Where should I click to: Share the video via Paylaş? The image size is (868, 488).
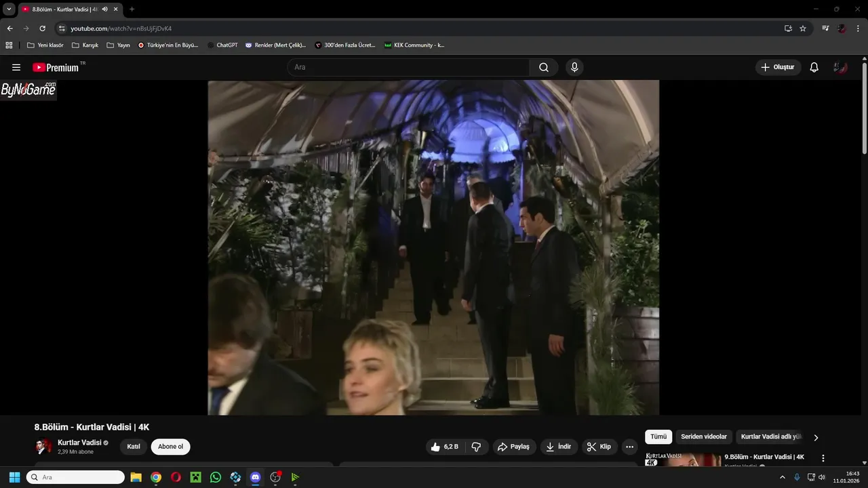[513, 447]
